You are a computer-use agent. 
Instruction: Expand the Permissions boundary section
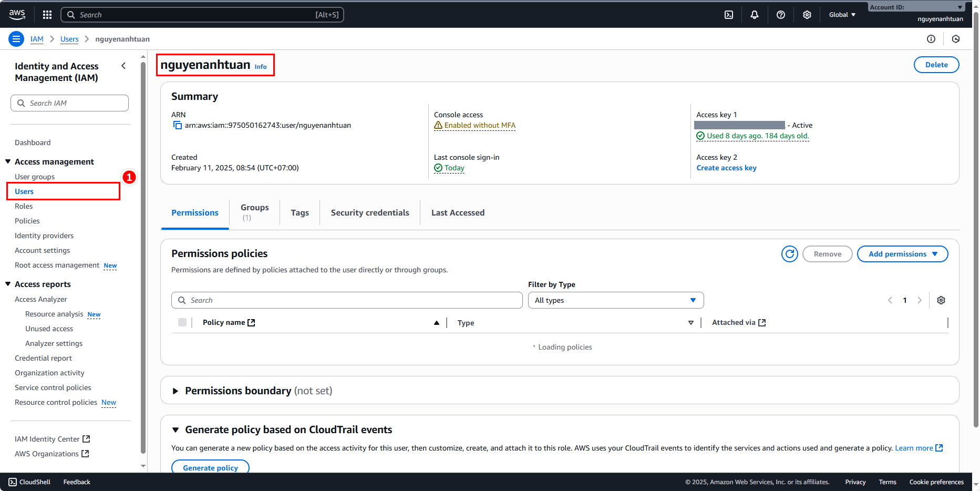pyautogui.click(x=176, y=391)
